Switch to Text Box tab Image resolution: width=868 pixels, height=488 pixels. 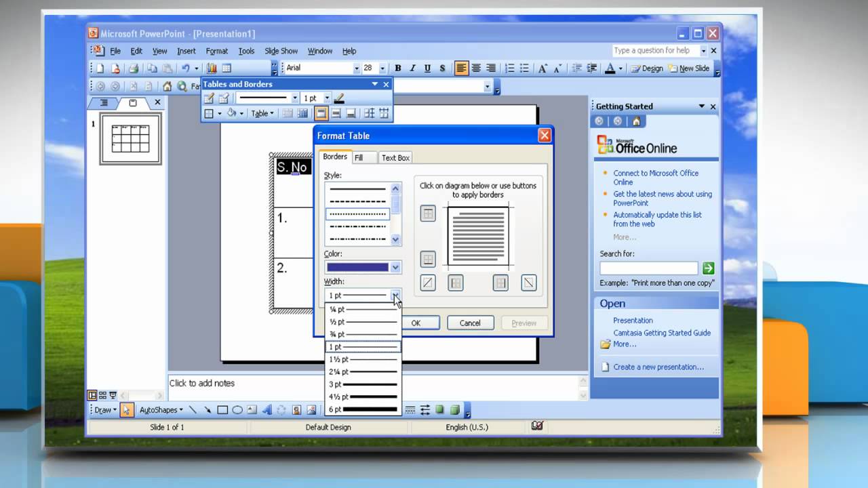tap(395, 158)
